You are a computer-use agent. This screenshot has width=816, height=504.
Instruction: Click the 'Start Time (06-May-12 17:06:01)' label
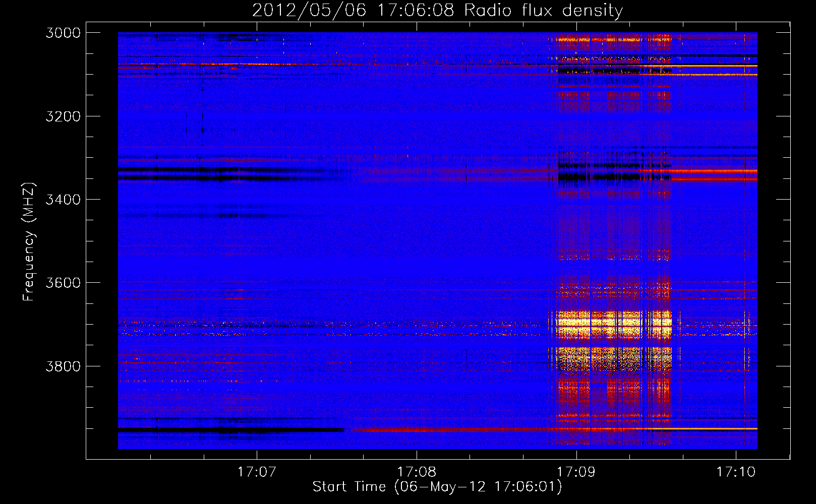[437, 487]
